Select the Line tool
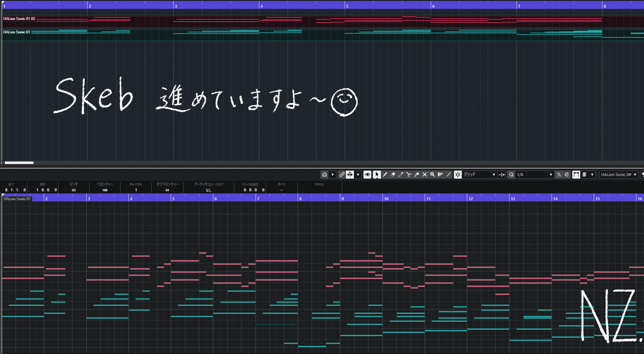Image resolution: width=644 pixels, height=354 pixels. (x=449, y=174)
